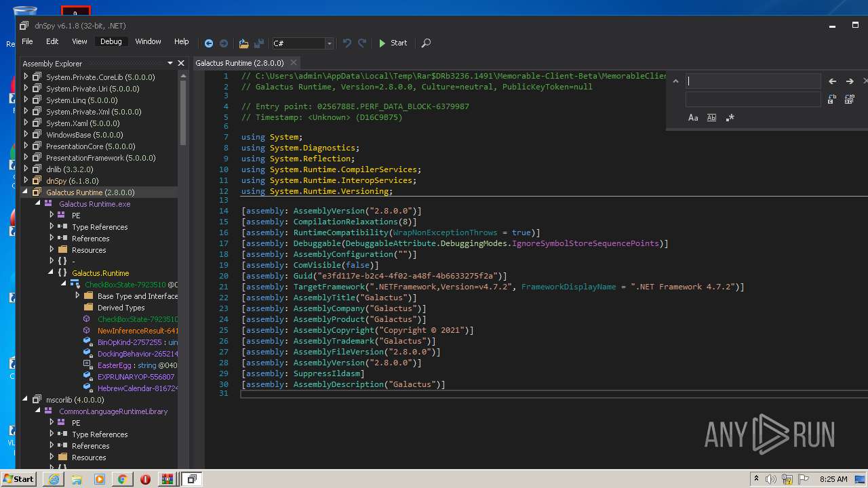This screenshot has height=488, width=868.
Task: Open the Help menu
Action: click(181, 41)
